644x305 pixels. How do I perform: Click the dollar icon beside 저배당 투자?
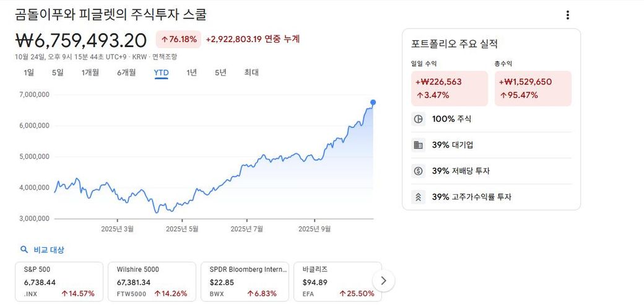[418, 171]
